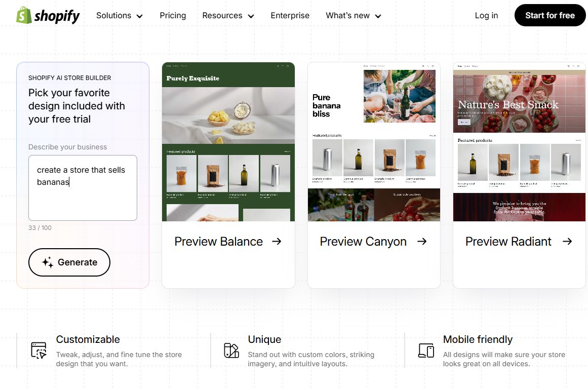Open the Resources dropdown
The height and width of the screenshot is (390, 588).
click(228, 15)
